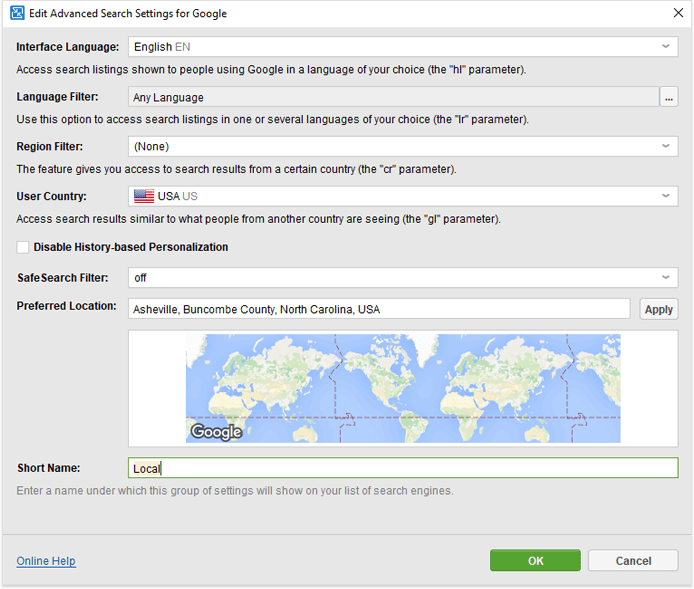
Task: Click the 'User Country:' label
Action: 51,196
